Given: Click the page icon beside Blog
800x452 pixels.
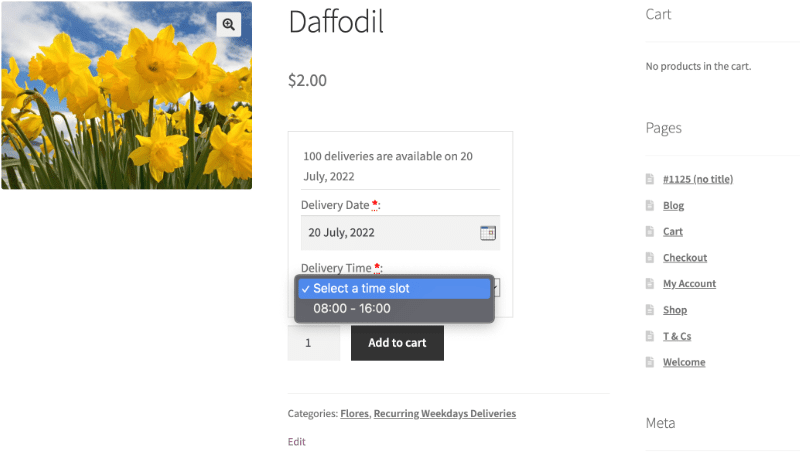Looking at the screenshot, I should (649, 205).
